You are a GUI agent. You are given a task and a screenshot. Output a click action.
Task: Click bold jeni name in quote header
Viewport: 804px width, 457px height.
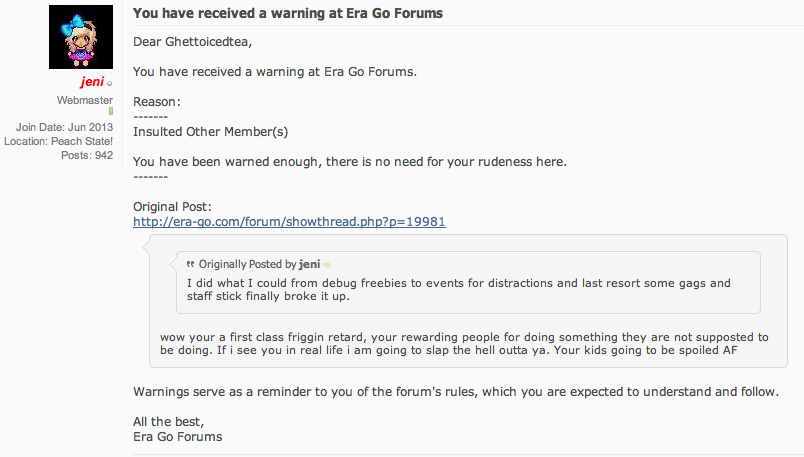(x=309, y=264)
